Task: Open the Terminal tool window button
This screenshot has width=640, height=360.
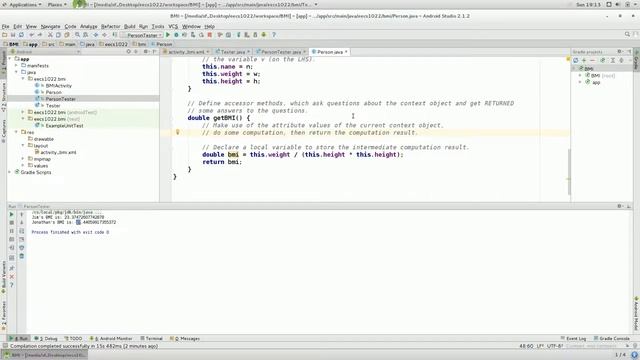Action: [151, 338]
